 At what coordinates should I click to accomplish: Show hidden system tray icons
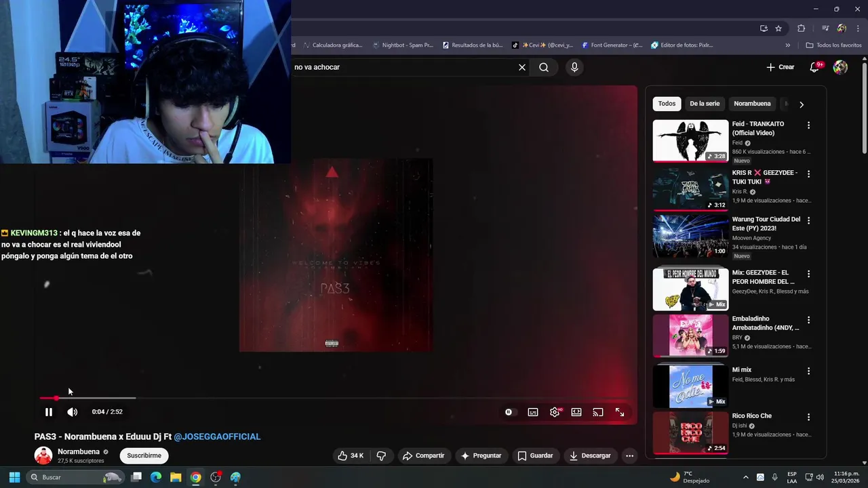click(x=746, y=477)
